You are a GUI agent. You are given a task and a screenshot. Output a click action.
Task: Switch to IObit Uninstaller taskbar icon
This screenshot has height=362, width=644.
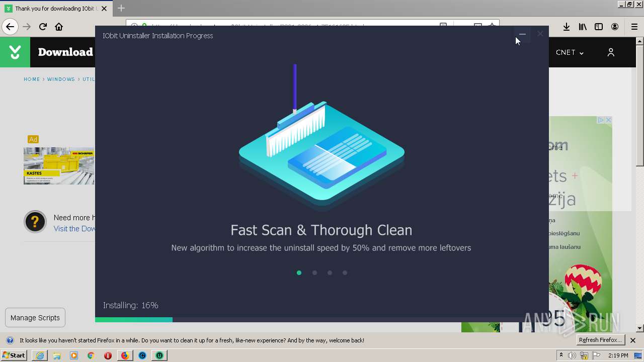(159, 355)
